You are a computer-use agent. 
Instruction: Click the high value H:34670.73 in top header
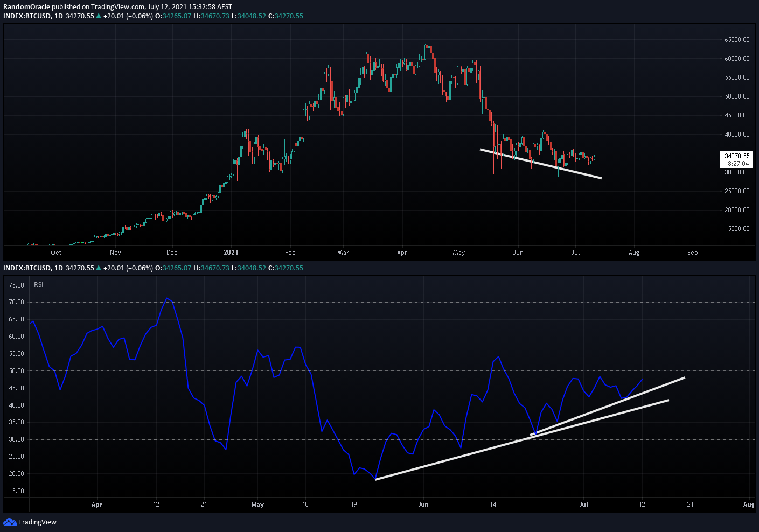coord(212,16)
